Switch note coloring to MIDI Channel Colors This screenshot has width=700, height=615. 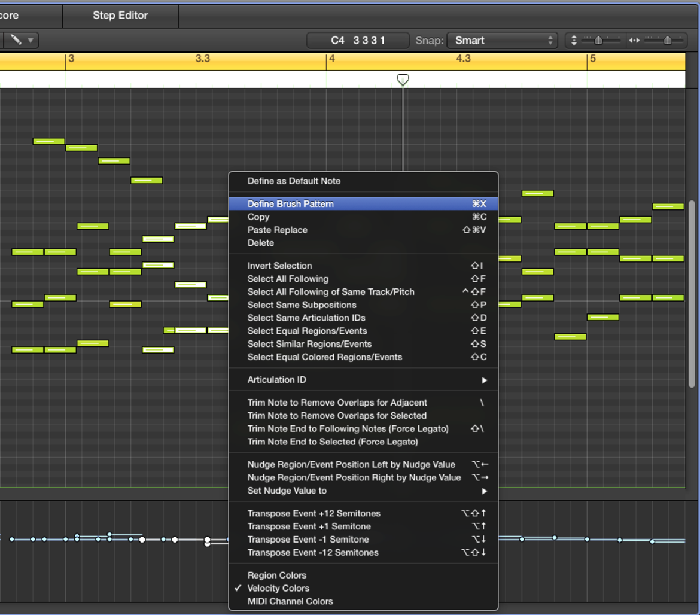point(363,602)
